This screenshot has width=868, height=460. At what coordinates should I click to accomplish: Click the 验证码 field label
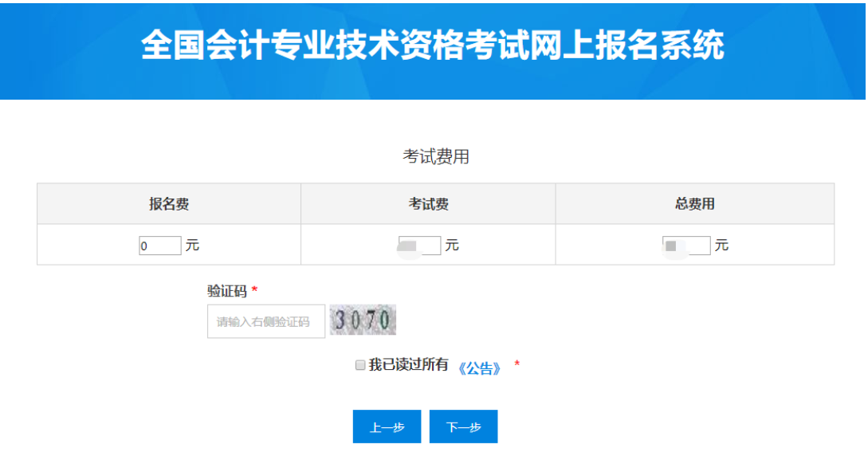(227, 291)
